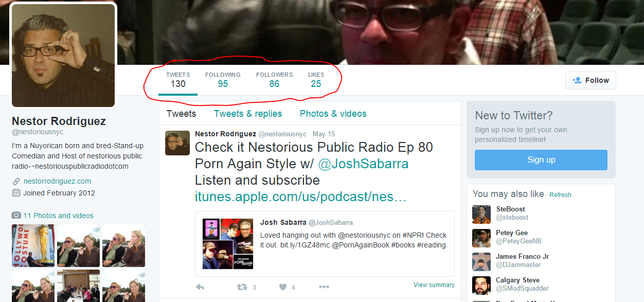Viewport: 644px width, 302px height.
Task: Click the May 15 tweet timestamp
Action: pyautogui.click(x=324, y=134)
